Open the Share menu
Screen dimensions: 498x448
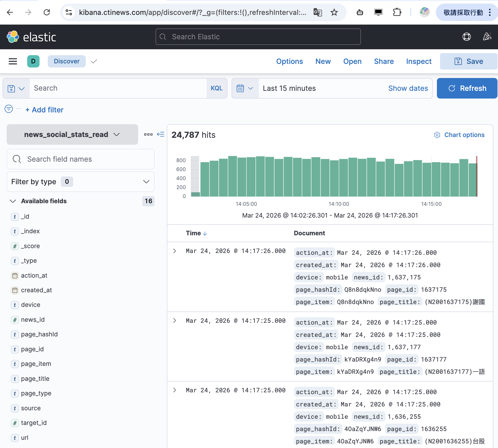tap(384, 61)
